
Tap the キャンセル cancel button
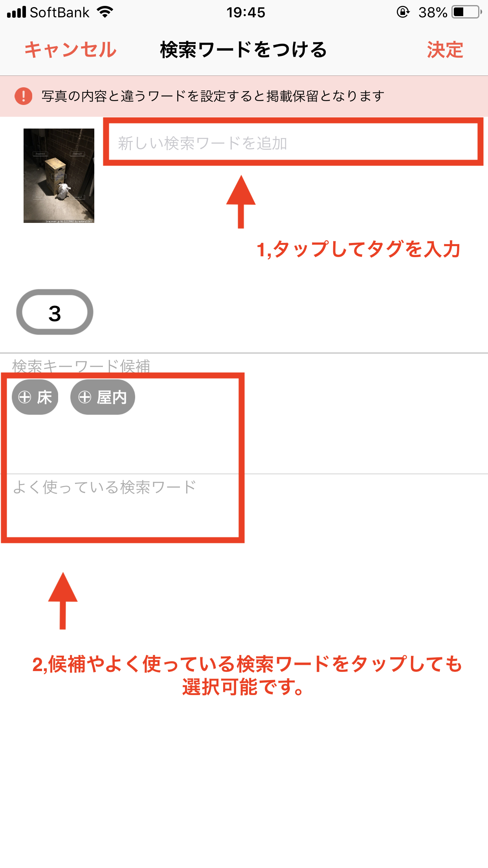coord(71,50)
